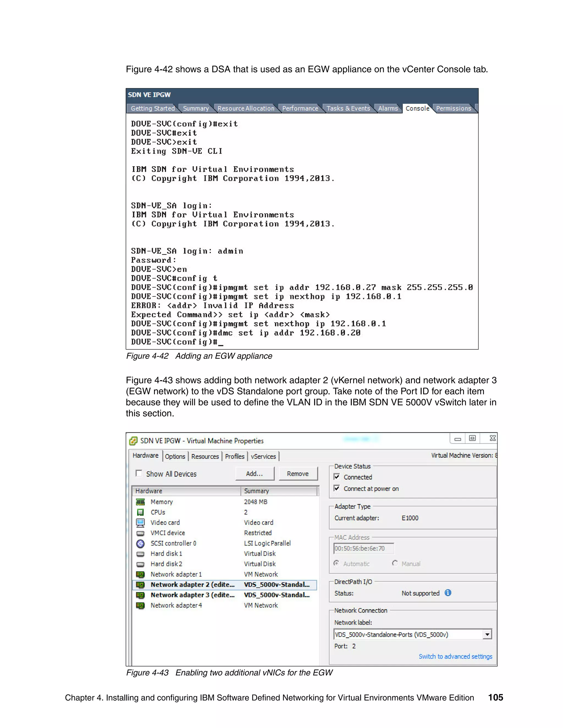
Task: Switch to the Console tab
Action: (418, 108)
